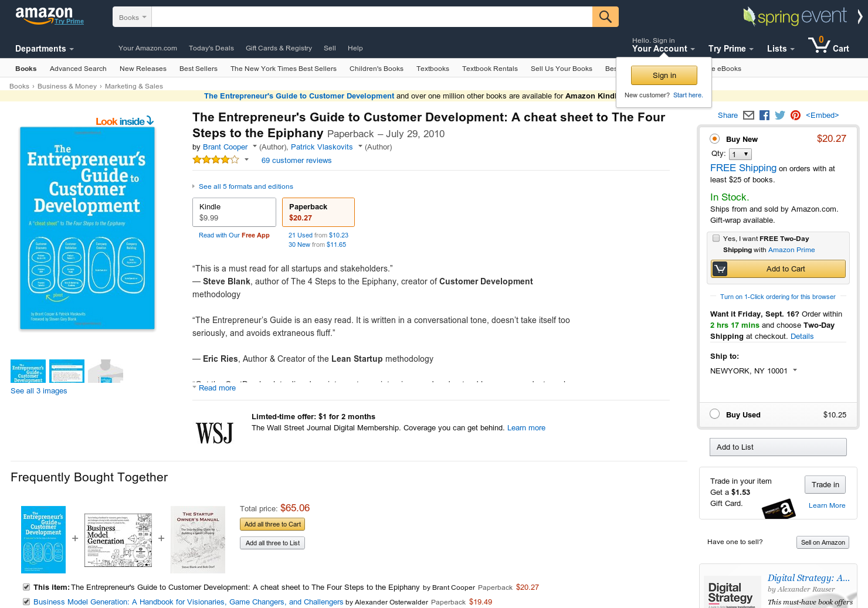
Task: Expand See all 5 formats and editions
Action: coord(246,186)
